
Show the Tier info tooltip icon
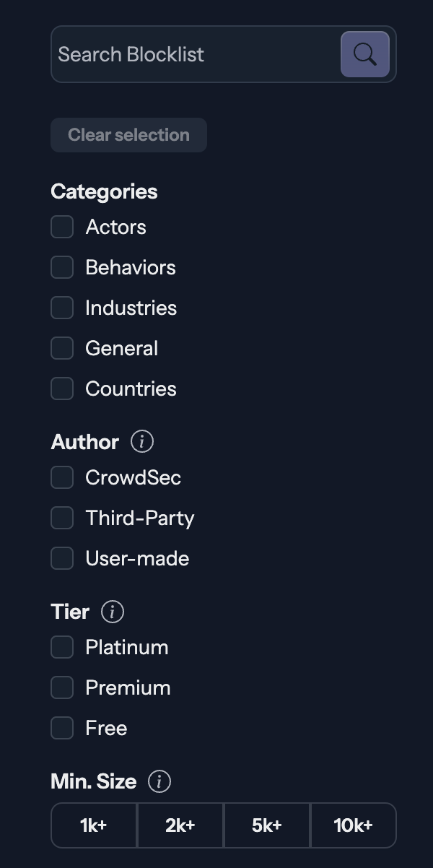click(x=112, y=612)
